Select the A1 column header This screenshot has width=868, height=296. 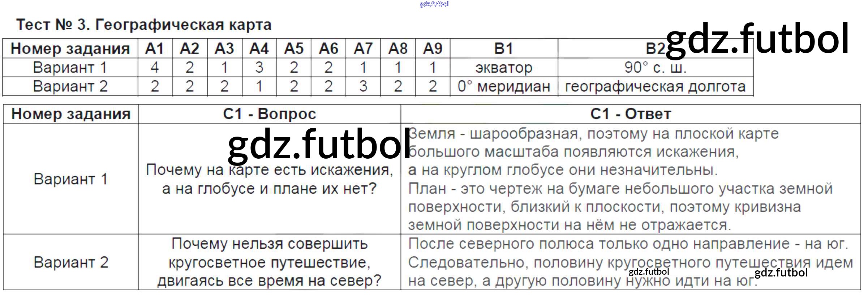[155, 48]
